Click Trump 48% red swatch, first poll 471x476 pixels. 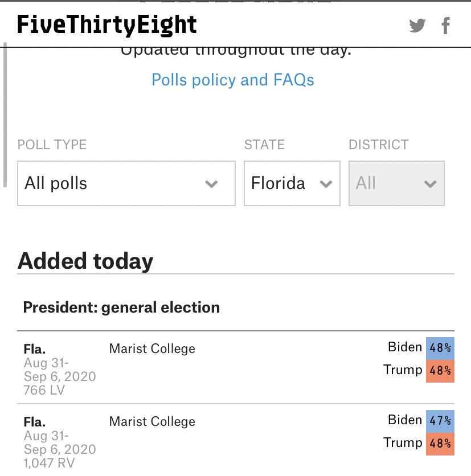(440, 371)
